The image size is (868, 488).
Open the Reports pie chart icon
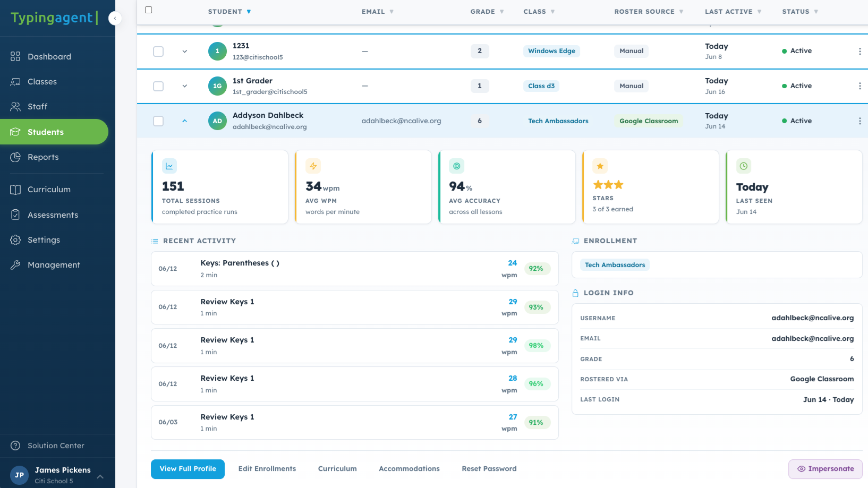(x=15, y=157)
